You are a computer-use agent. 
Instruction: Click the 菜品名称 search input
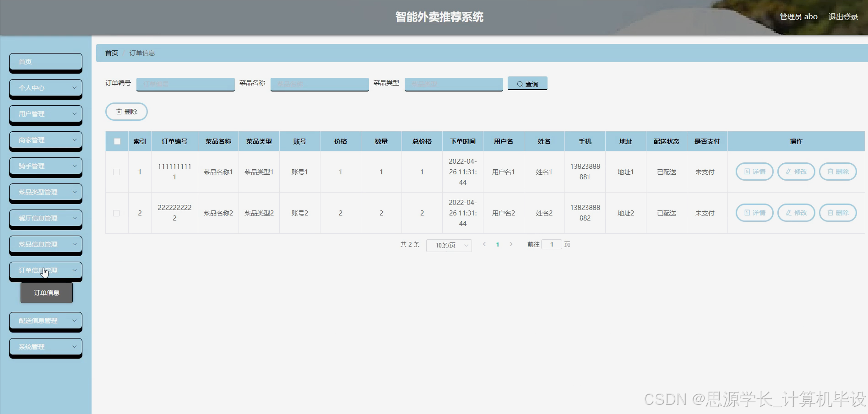point(320,84)
